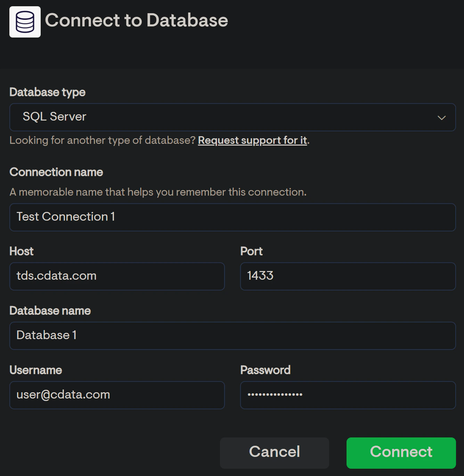Open the Request support for it link

pos(252,140)
